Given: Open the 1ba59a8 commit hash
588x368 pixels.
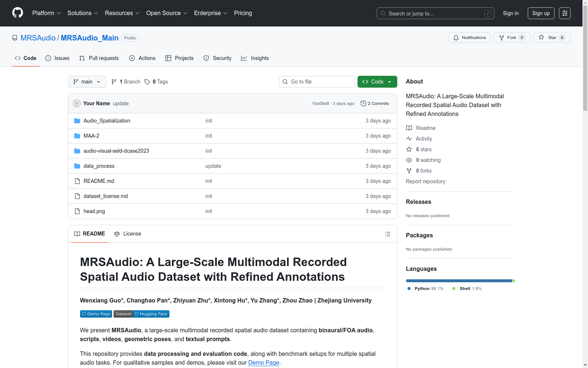Looking at the screenshot, I should tap(320, 103).
